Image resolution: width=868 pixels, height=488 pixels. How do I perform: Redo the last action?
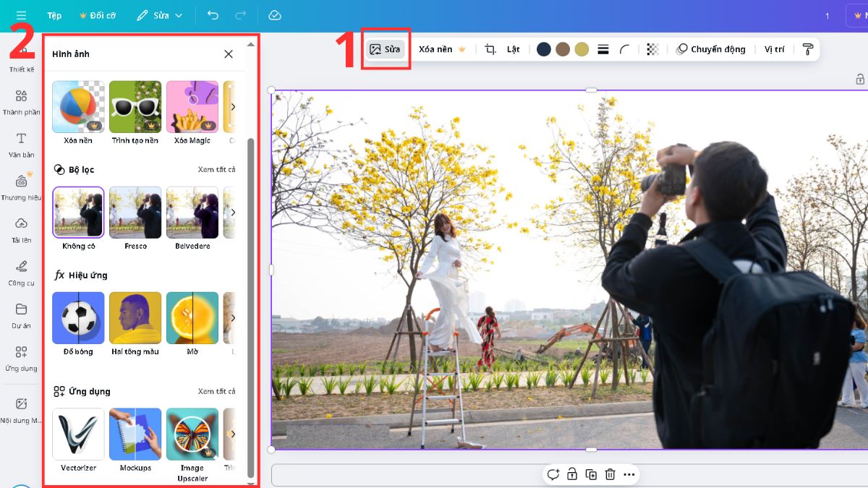click(241, 15)
